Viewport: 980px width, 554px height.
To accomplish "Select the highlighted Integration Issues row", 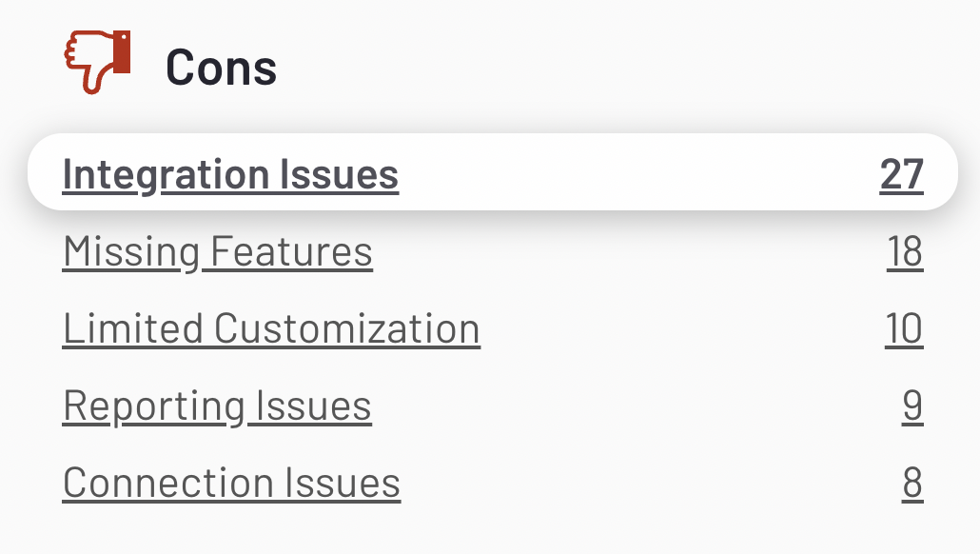I will (490, 173).
